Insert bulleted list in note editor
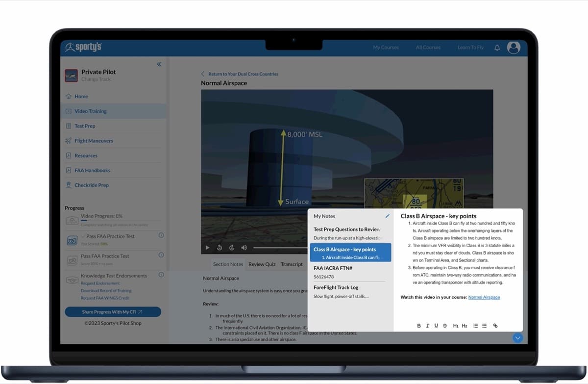Image resolution: width=588 pixels, height=384 pixels. click(x=484, y=326)
